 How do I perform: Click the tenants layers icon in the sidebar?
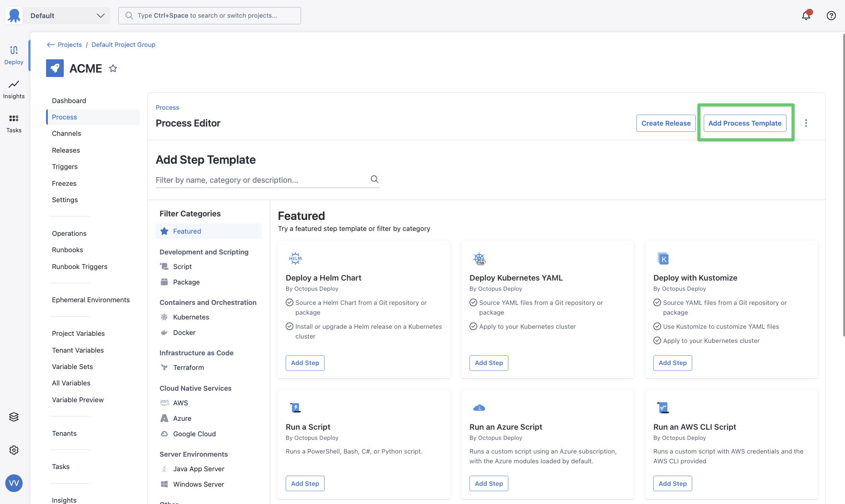coord(14,416)
